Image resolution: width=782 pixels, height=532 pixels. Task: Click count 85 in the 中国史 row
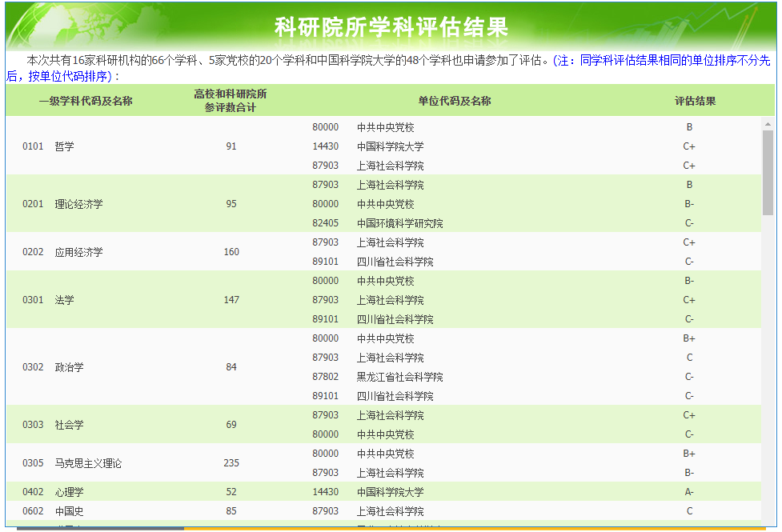click(x=231, y=511)
